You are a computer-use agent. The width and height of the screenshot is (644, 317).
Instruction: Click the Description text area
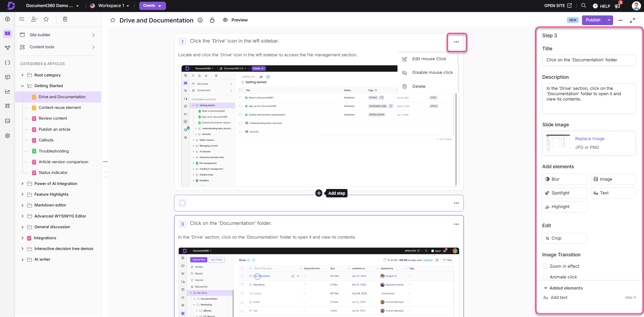pos(589,99)
